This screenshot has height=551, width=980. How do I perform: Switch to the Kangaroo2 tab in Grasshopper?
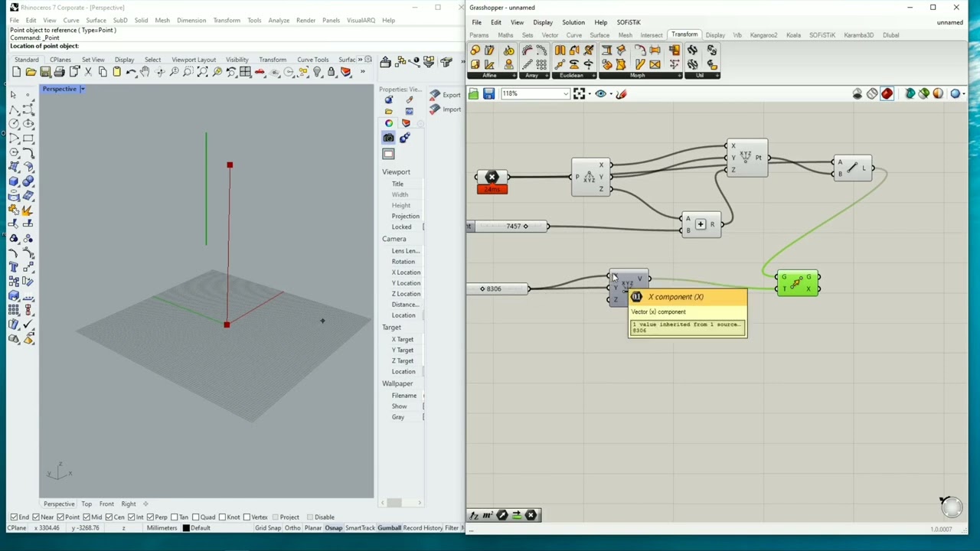(x=763, y=35)
